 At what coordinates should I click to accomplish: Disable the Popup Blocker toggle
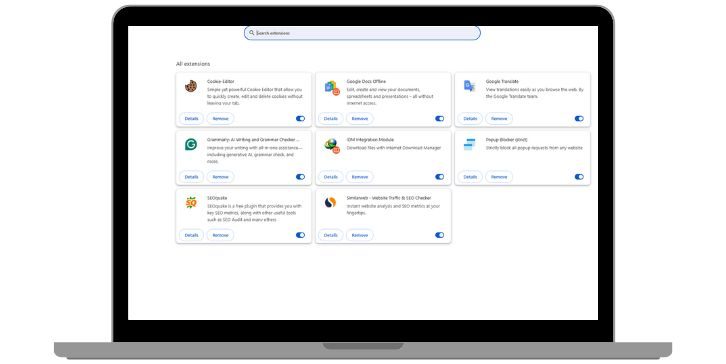coord(579,177)
